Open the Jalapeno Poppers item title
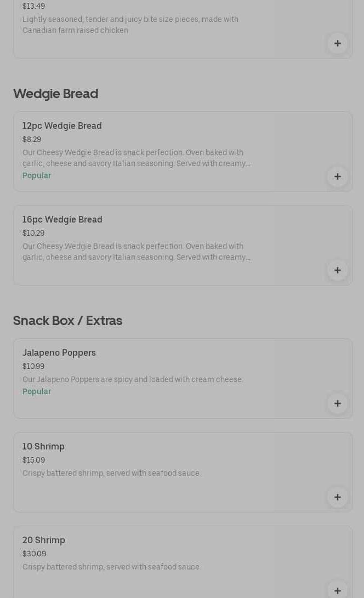 [59, 353]
